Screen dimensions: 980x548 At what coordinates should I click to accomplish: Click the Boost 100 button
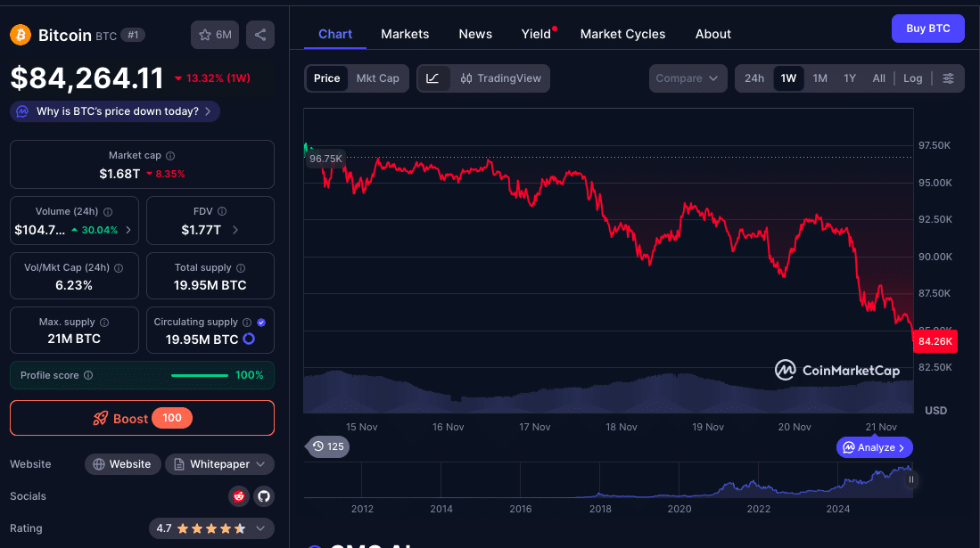pos(141,417)
